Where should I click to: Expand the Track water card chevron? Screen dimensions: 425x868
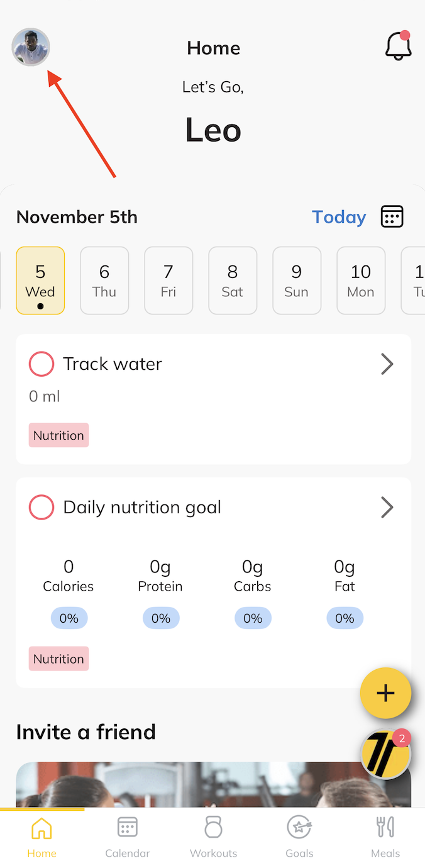pyautogui.click(x=387, y=364)
